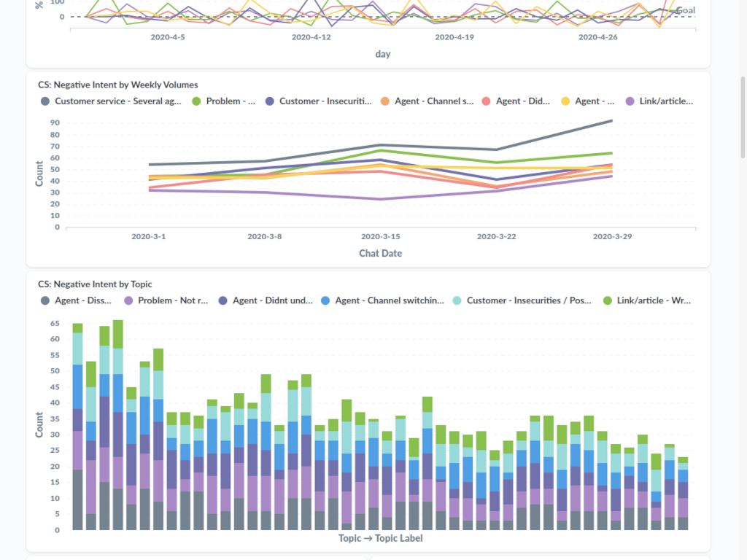This screenshot has width=747, height=560.
Task: Highlight Link/article - Wr... legend in Topic chart
Action: point(653,300)
